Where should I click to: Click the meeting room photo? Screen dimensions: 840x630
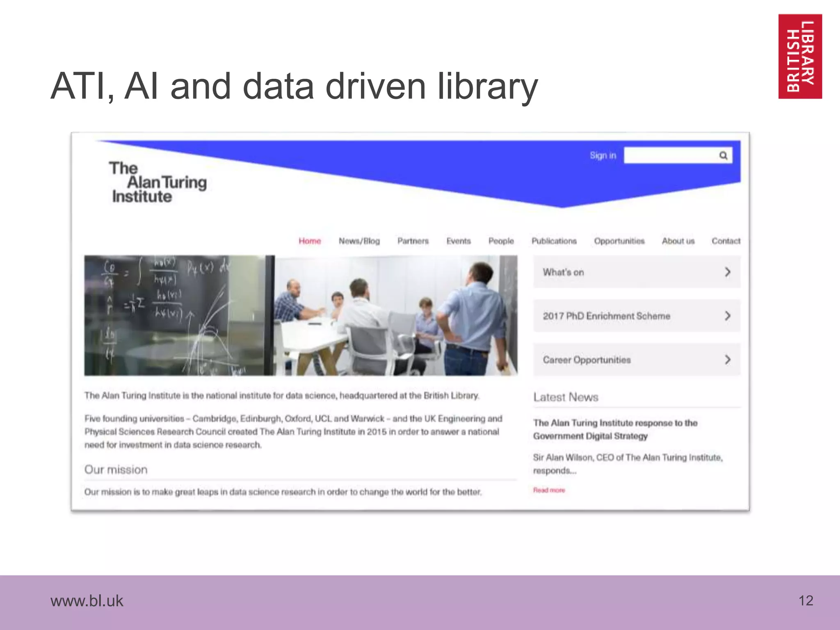(396, 315)
